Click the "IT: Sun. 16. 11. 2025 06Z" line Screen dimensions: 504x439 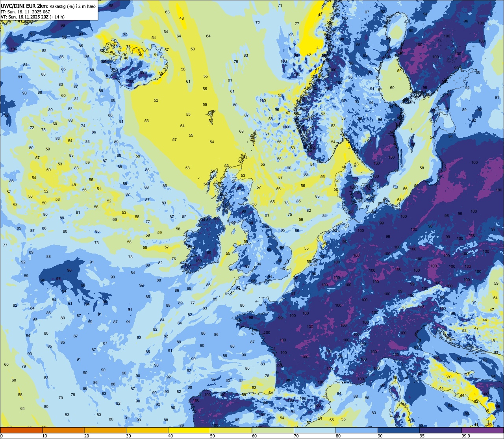pyautogui.click(x=25, y=11)
